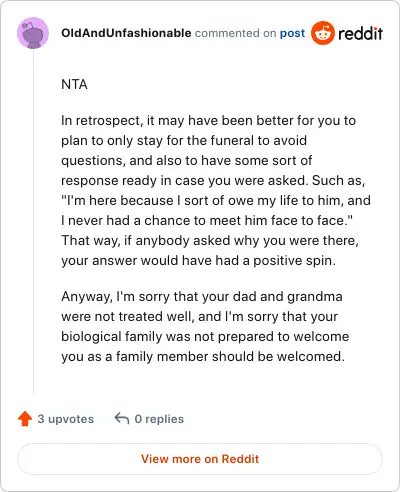Click the 'commented on' gray text
Image resolution: width=400 pixels, height=492 pixels.
pos(235,33)
